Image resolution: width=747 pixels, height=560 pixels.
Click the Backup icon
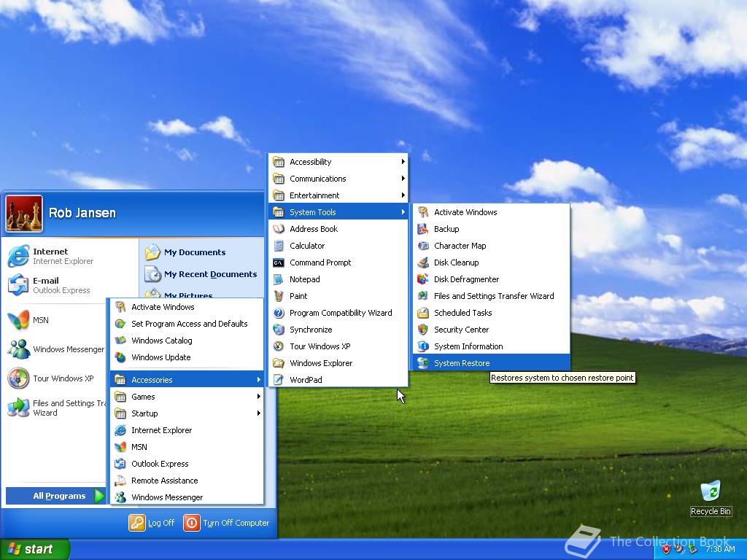point(422,229)
